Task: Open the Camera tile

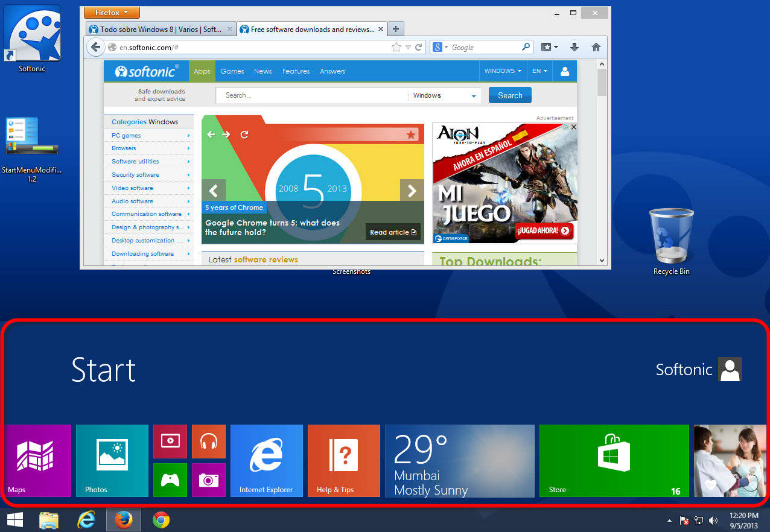Action: pos(209,480)
